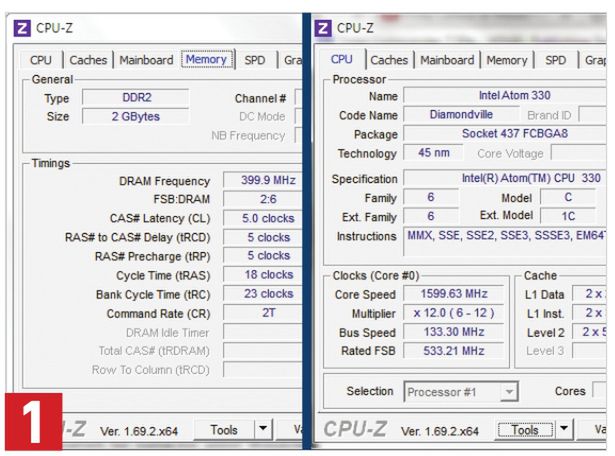Click the empty Total CAS# (tRDRAM) field
The height and width of the screenshot is (456, 615).
264,351
